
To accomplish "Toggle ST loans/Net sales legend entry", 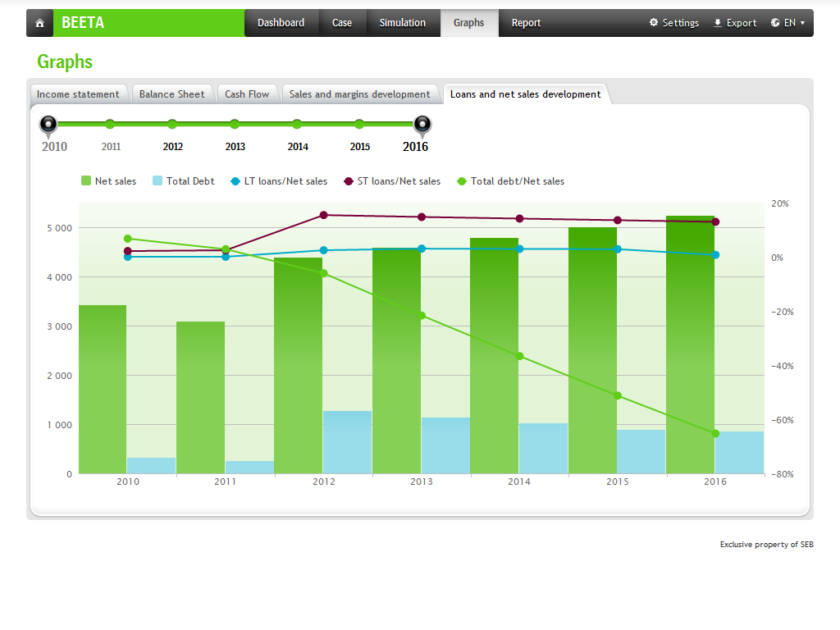I will coord(391,181).
